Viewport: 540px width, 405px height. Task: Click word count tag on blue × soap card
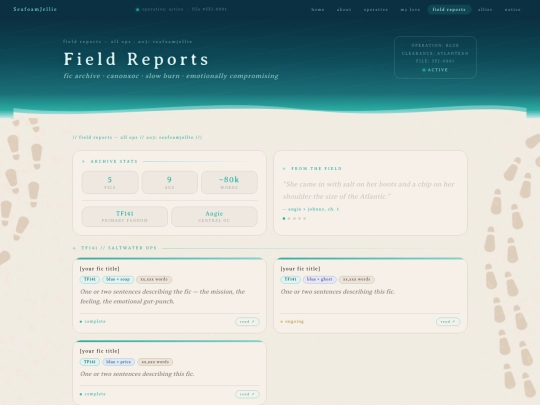coord(154,279)
